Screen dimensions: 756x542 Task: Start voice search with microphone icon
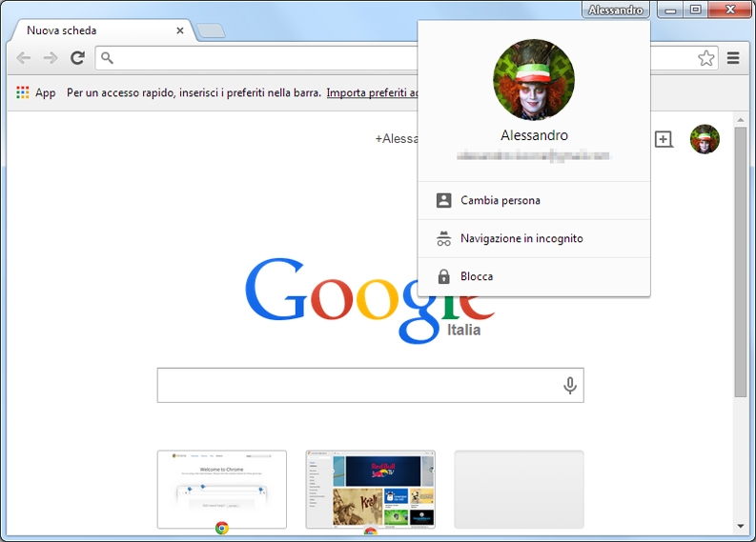point(570,385)
